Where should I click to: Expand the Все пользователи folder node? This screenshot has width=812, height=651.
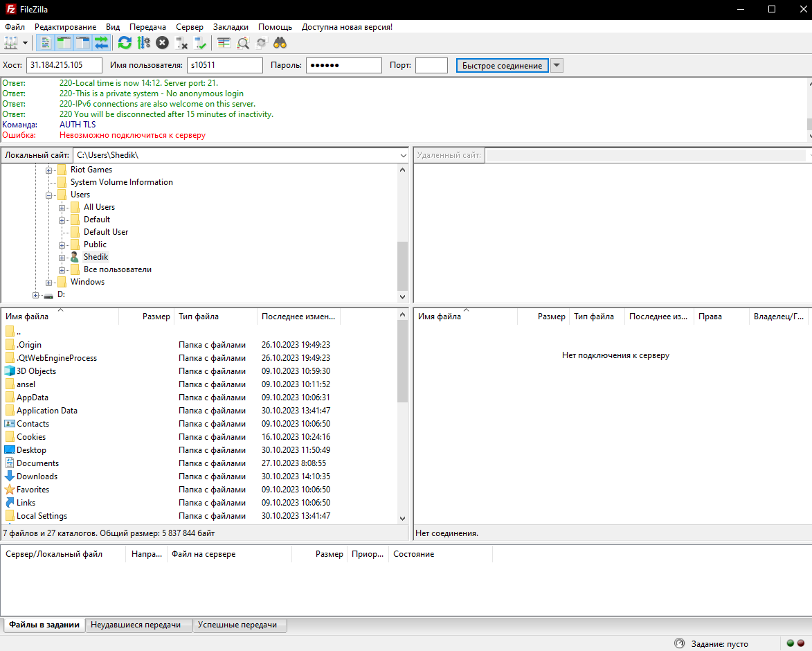pos(62,270)
